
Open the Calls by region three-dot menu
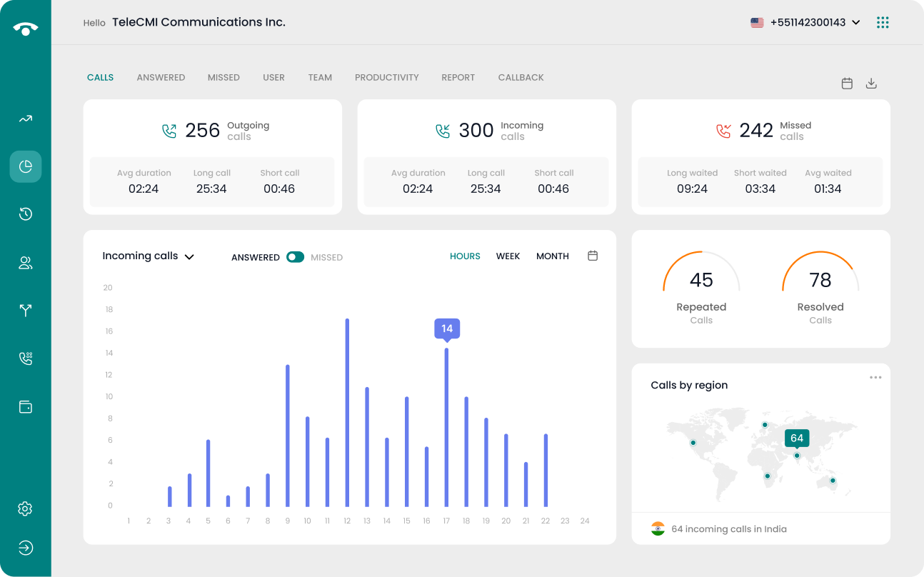coord(875,378)
